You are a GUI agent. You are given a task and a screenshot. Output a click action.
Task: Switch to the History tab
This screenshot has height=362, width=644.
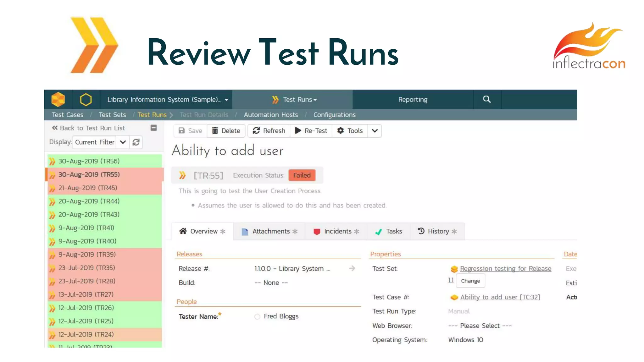click(x=437, y=232)
